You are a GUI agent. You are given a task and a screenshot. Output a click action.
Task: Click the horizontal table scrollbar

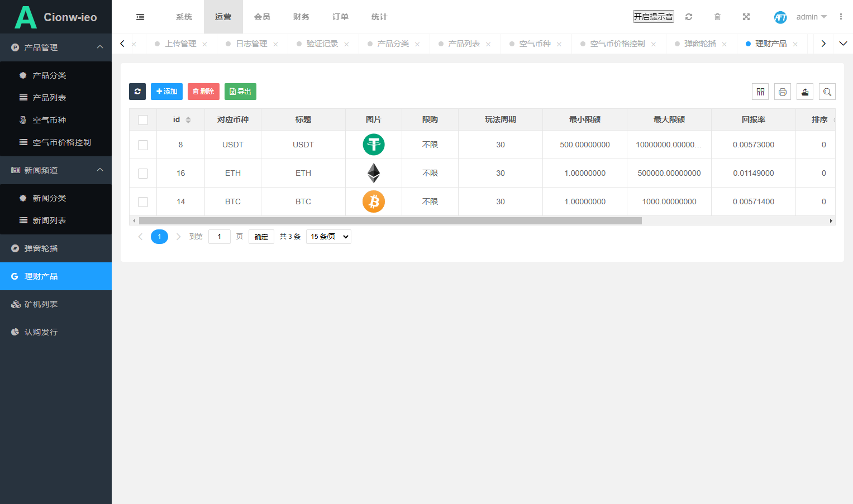pyautogui.click(x=390, y=220)
